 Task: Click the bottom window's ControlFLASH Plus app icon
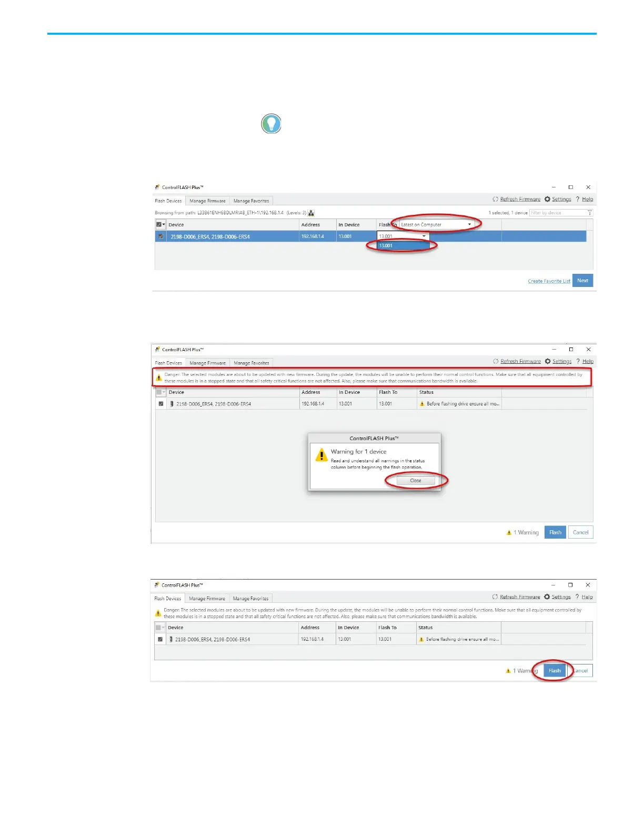tap(157, 584)
